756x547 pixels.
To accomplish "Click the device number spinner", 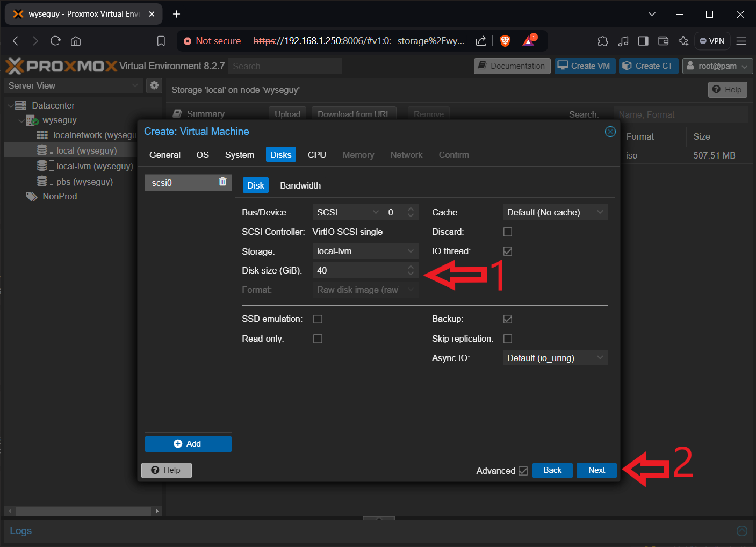I will tap(411, 212).
